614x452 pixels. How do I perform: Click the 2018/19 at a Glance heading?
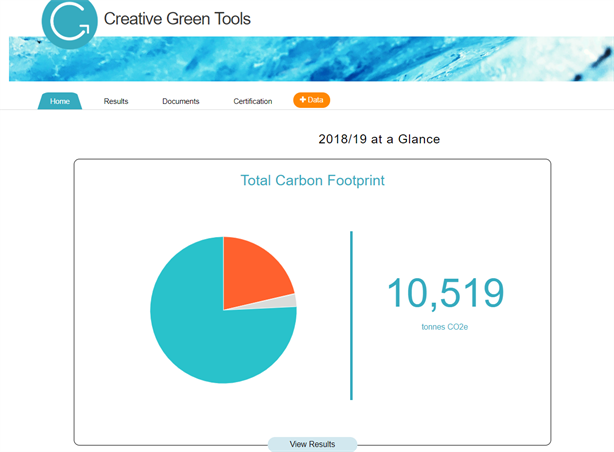[x=378, y=139]
